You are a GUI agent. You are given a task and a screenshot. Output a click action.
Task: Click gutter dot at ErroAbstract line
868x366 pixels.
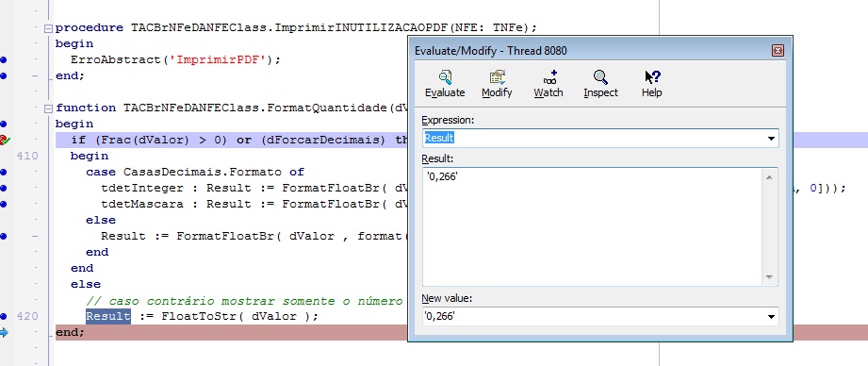point(4,59)
